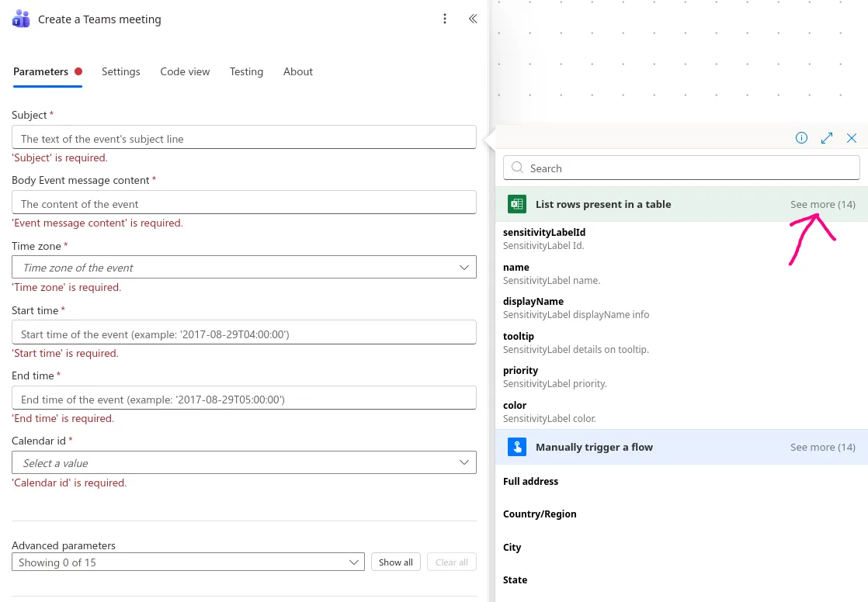Screen dimensions: 868x602
Task: Click the info icon in dynamic content panel
Action: click(801, 138)
